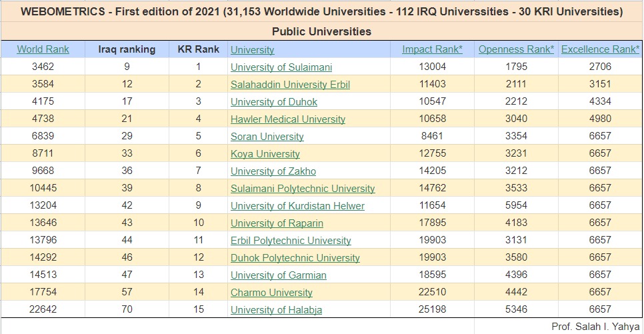Open the Soran University link
The width and height of the screenshot is (644, 334).
click(x=267, y=136)
